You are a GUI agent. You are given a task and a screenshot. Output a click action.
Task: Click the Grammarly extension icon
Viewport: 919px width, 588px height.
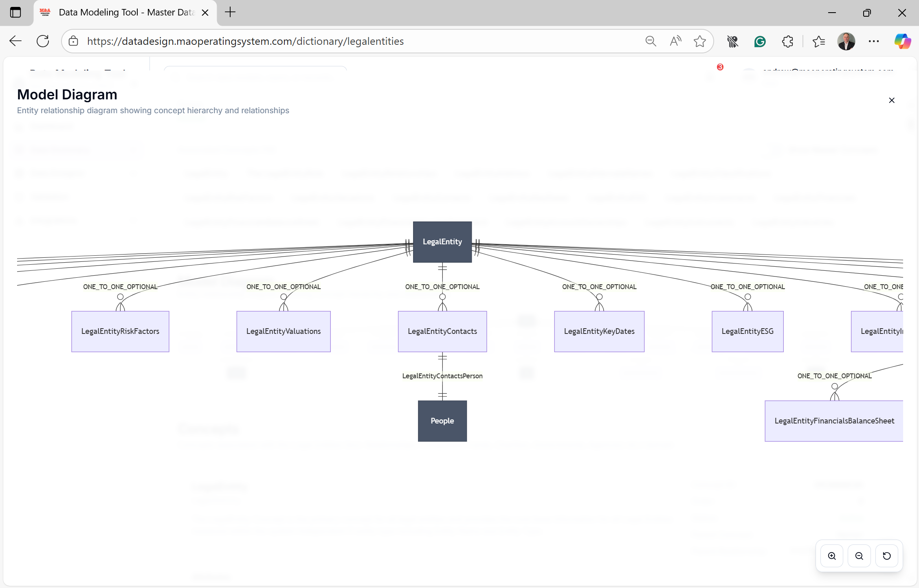[760, 41]
